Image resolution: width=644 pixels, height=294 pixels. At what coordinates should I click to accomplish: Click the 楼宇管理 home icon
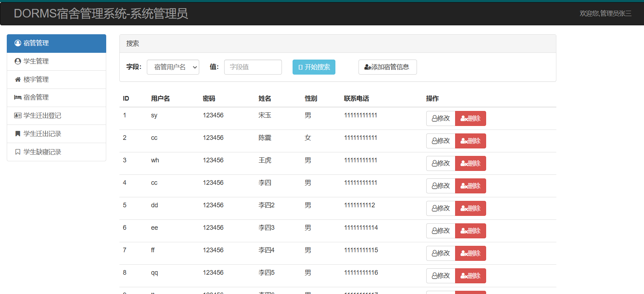pyautogui.click(x=18, y=80)
